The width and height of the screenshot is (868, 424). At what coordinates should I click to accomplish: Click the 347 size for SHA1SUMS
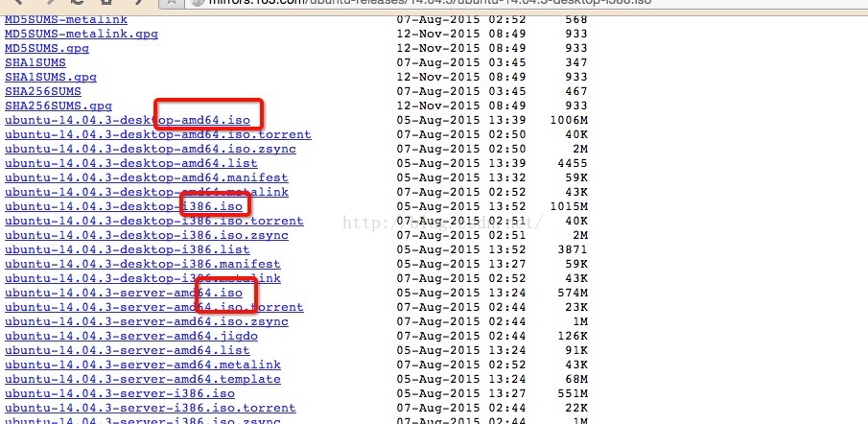click(x=576, y=62)
